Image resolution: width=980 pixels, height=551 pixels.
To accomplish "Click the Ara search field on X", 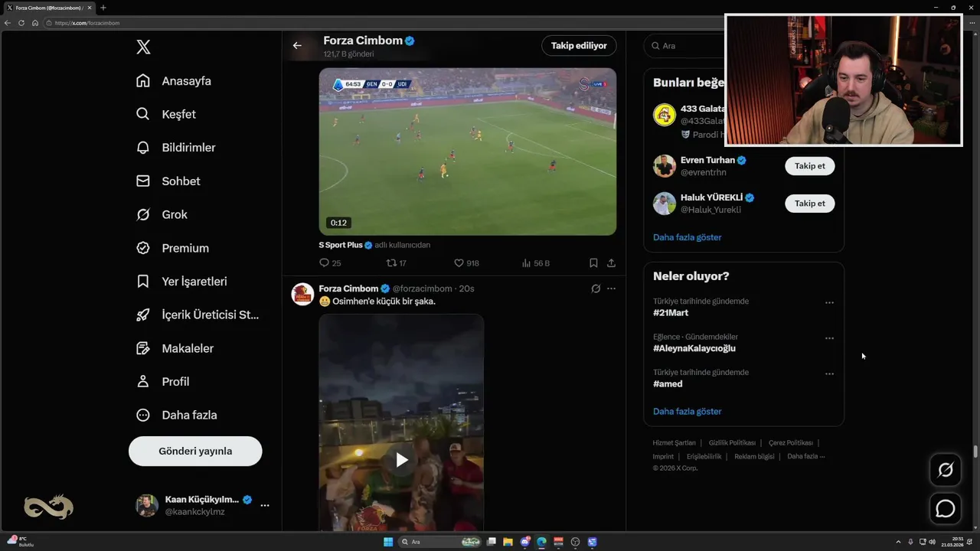I will pos(684,46).
